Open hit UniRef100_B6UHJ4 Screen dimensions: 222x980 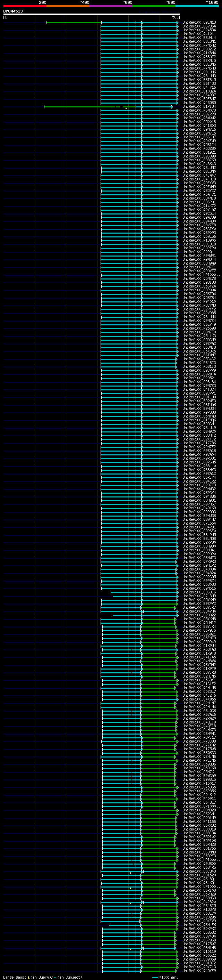199,38
